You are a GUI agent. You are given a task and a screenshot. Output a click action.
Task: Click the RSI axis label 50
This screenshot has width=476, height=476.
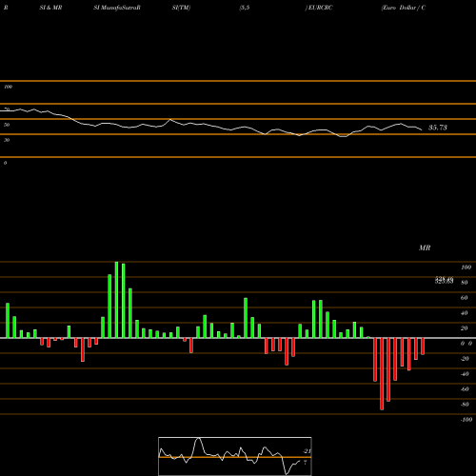click(7, 125)
